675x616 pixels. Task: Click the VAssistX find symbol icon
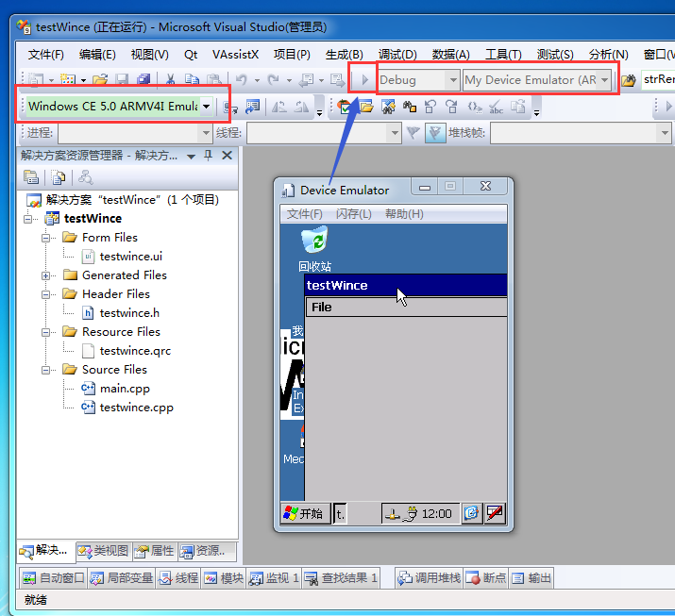tap(388, 107)
